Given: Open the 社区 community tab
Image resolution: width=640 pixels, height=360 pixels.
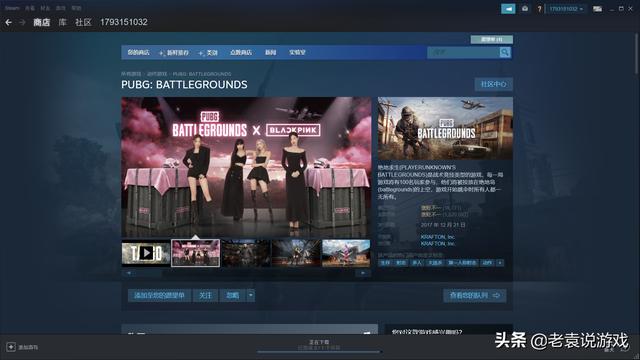Looking at the screenshot, I should coord(83,22).
